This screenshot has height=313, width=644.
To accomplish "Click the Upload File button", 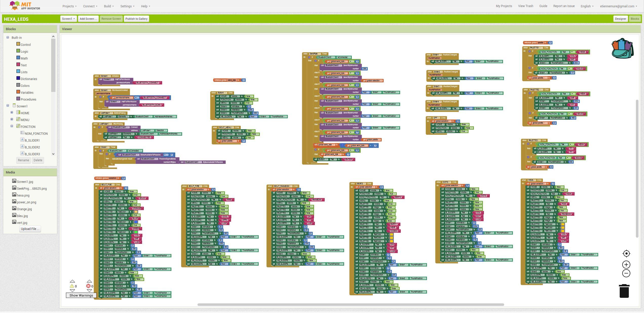I will click(x=30, y=229).
